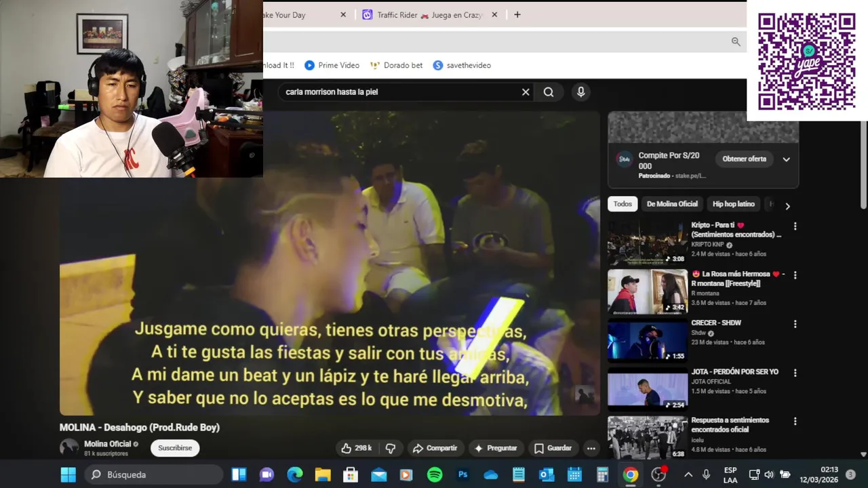The width and height of the screenshot is (868, 488).
Task: Play La Rosa más Hermosa thumbnail
Action: click(x=648, y=291)
